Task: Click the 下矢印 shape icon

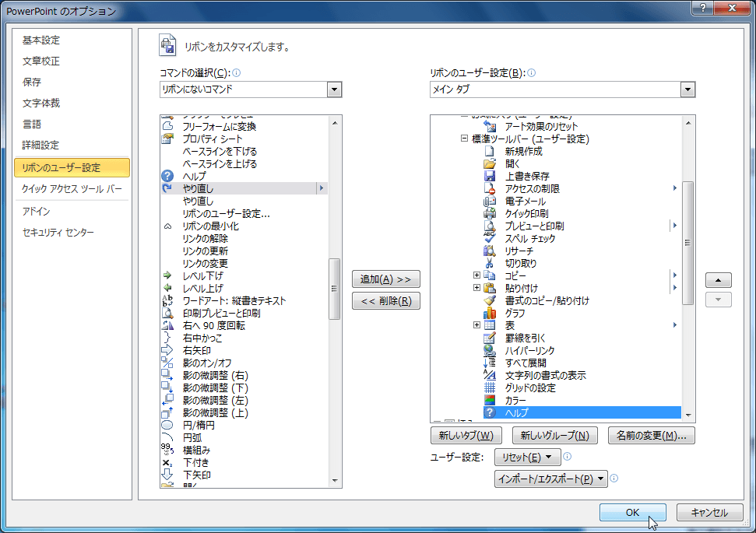Action: (x=167, y=475)
